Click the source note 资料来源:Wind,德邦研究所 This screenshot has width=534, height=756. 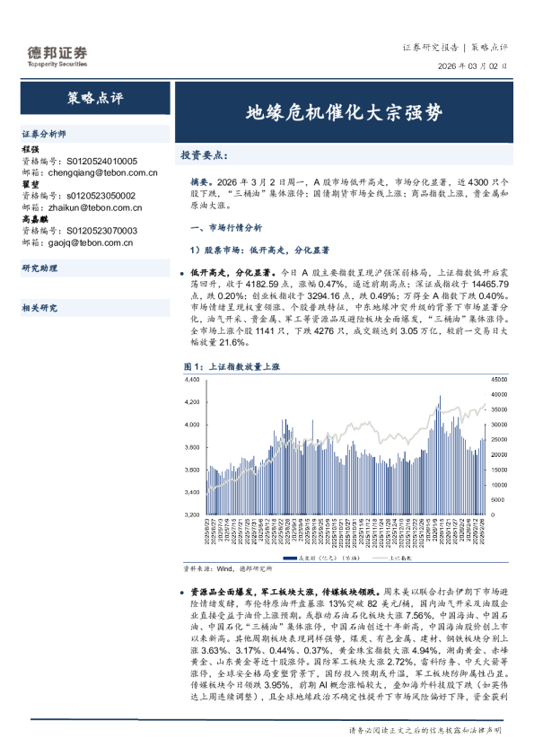pos(227,568)
